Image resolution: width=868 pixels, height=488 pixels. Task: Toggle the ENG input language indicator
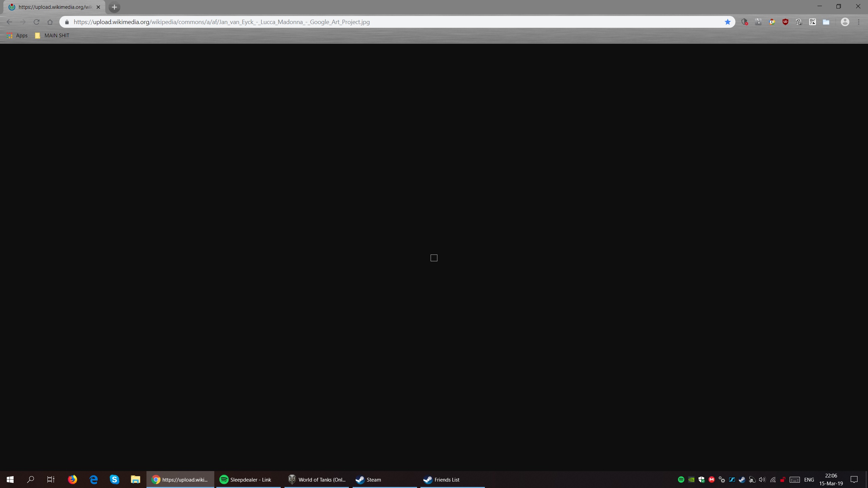(x=809, y=480)
